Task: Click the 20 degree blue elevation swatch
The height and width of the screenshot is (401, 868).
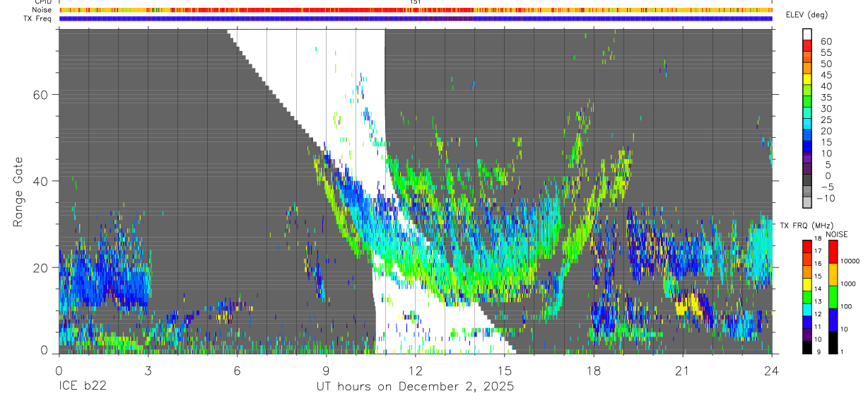Action: pos(807,136)
